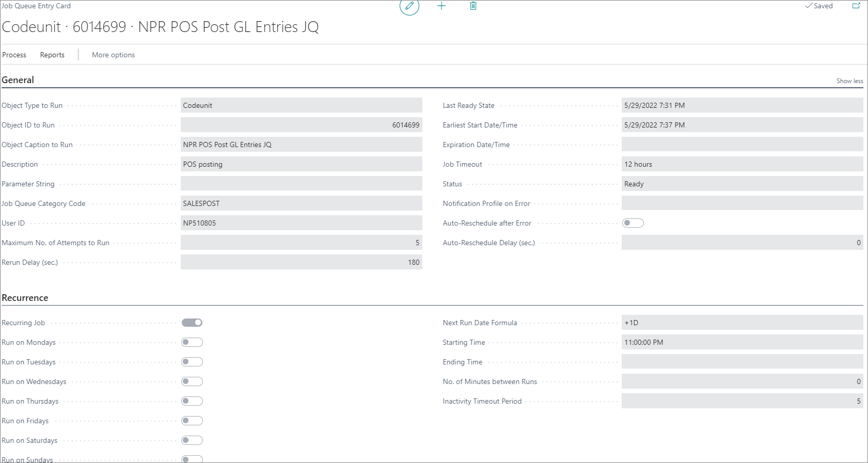Collapse the General section header
This screenshot has width=868, height=463.
[18, 80]
